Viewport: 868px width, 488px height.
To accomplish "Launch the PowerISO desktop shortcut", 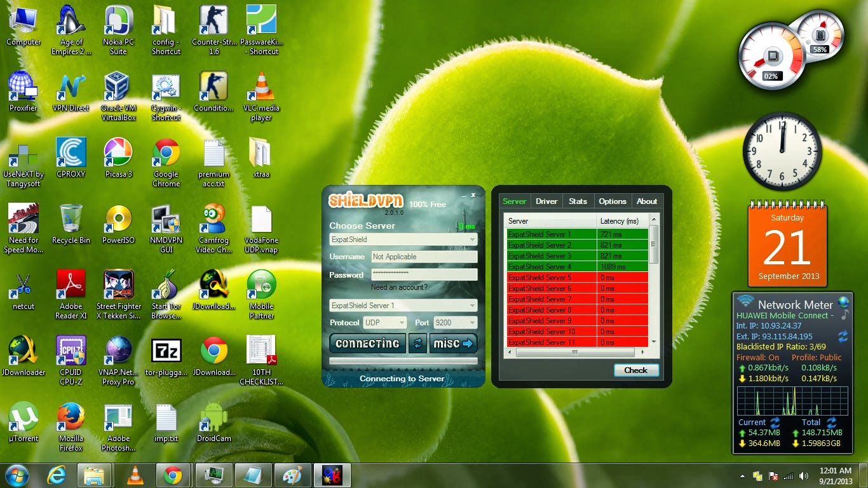I will 118,224.
